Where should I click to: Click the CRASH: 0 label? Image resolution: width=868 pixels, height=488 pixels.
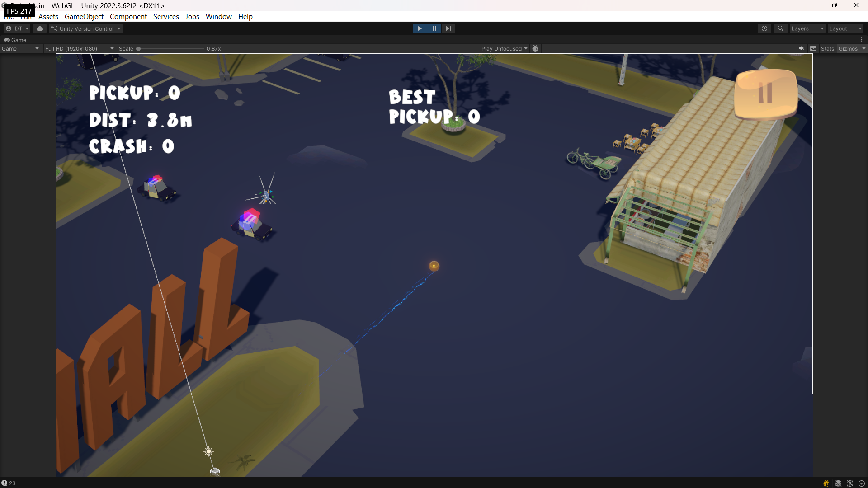pyautogui.click(x=132, y=146)
